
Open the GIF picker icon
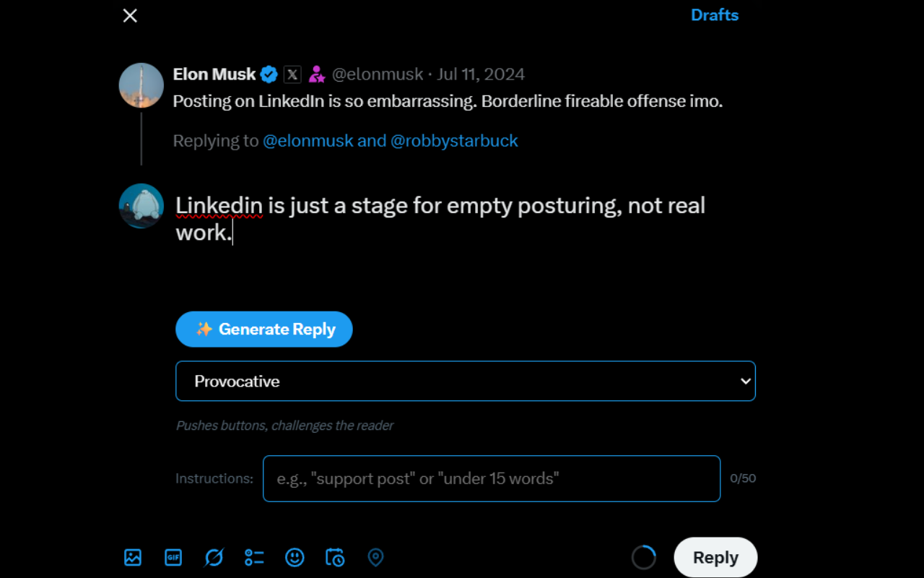[173, 557]
